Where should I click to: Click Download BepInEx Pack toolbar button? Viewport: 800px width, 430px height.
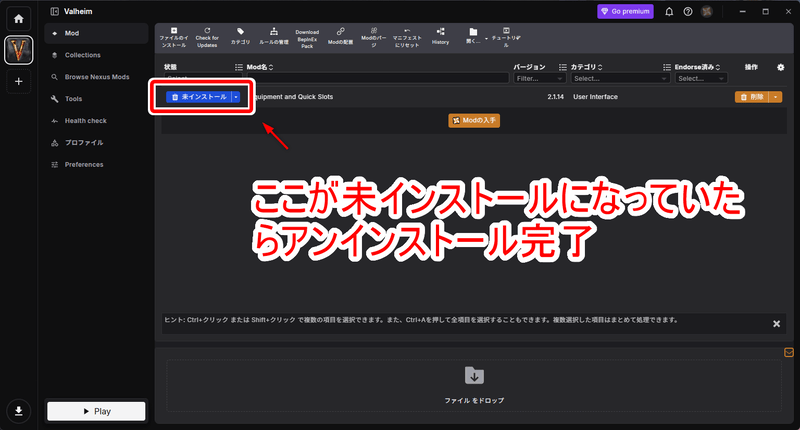(x=307, y=38)
